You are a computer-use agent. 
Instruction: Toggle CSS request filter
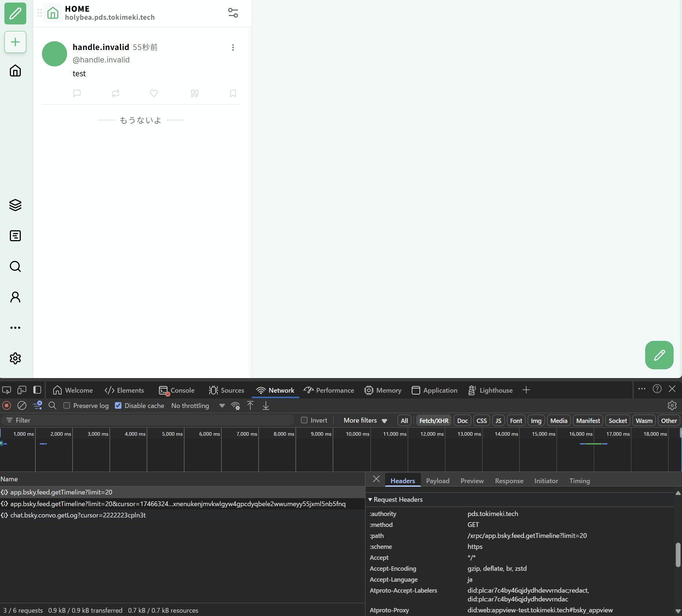pos(482,421)
